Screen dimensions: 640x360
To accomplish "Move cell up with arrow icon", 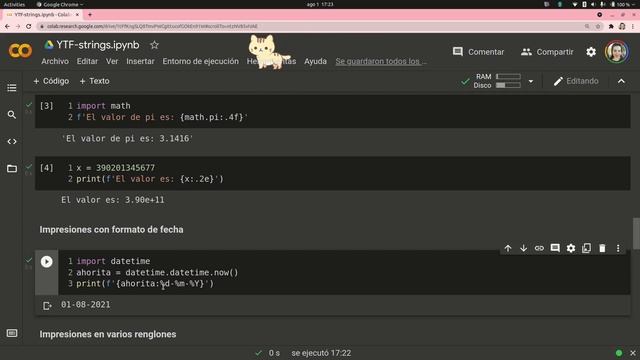I will coord(508,248).
